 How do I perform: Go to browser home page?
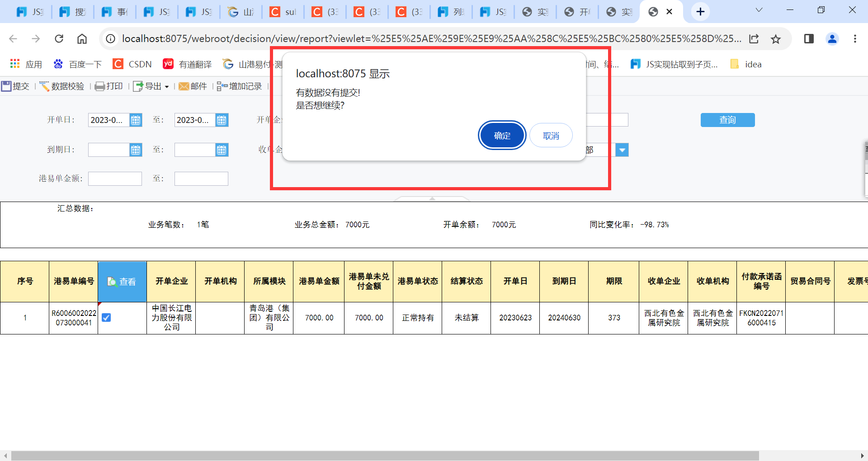pos(82,39)
